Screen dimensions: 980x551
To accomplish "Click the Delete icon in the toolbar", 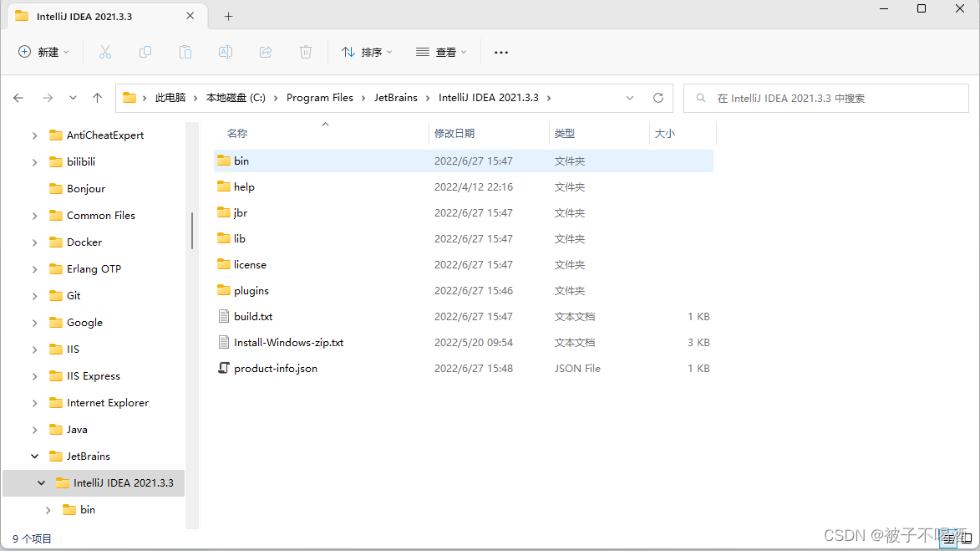I will (x=305, y=52).
